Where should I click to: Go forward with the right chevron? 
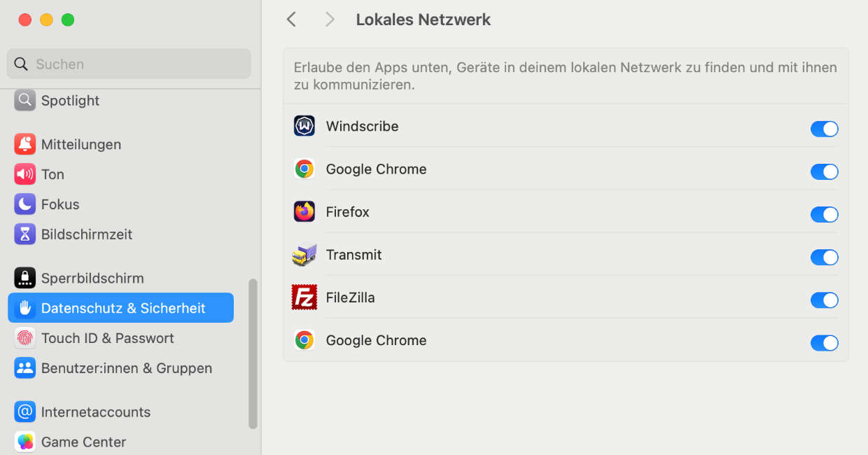[330, 20]
